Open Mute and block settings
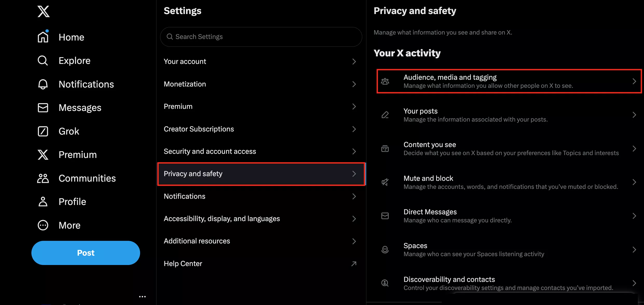The image size is (644, 305). [508, 182]
